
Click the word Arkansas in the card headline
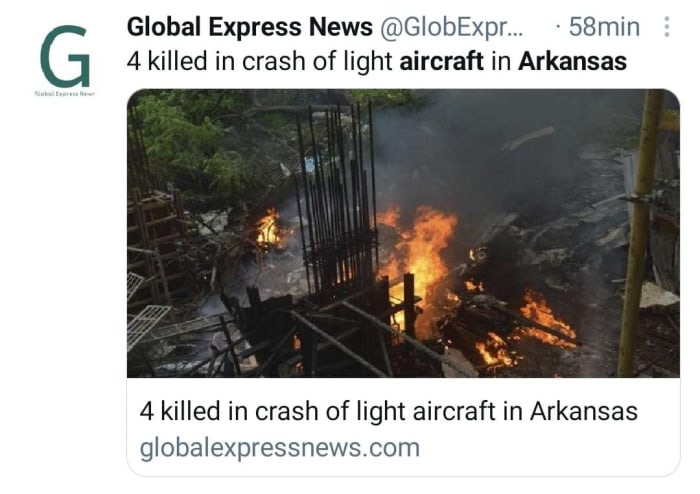pyautogui.click(x=583, y=411)
